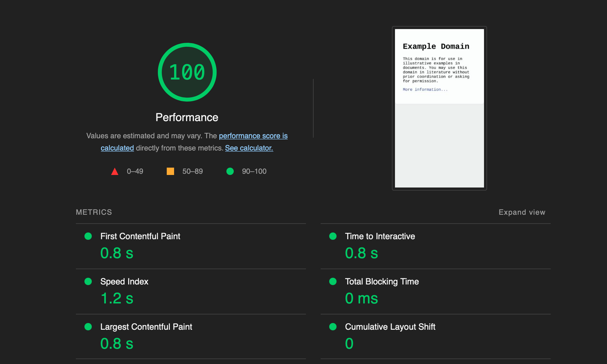Click the green 0–49 red triangle legend icon

[x=115, y=171]
